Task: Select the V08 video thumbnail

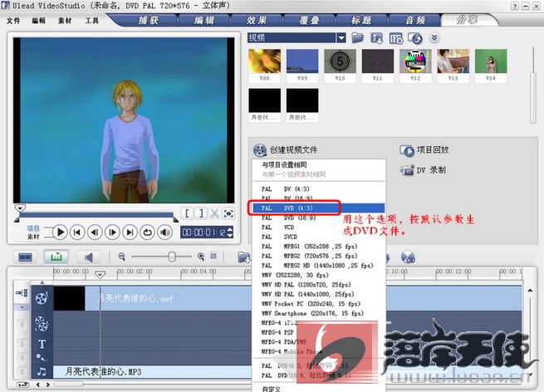Action: pos(265,61)
